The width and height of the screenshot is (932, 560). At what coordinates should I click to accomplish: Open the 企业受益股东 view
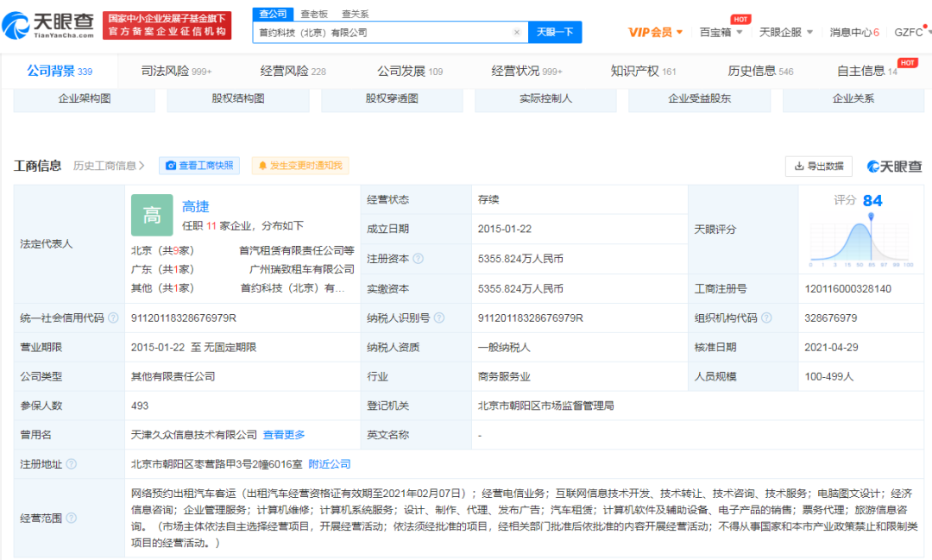click(699, 98)
